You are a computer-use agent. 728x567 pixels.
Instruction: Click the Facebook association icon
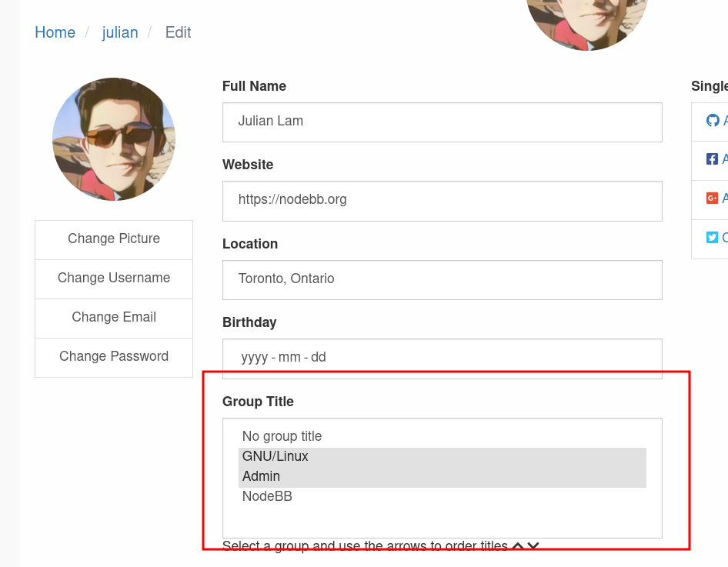click(x=712, y=158)
